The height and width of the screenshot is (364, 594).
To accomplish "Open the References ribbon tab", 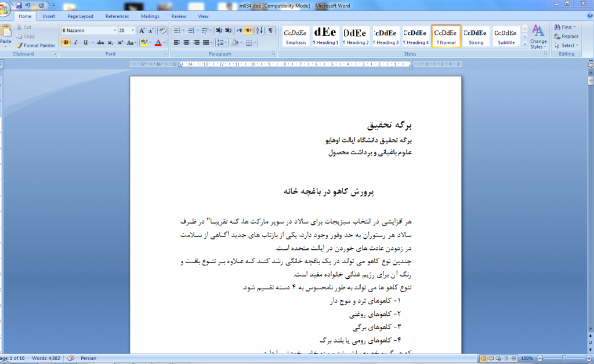I will [x=117, y=16].
